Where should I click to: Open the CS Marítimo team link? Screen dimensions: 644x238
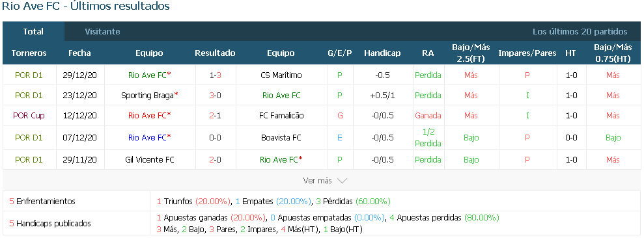[x=281, y=75]
